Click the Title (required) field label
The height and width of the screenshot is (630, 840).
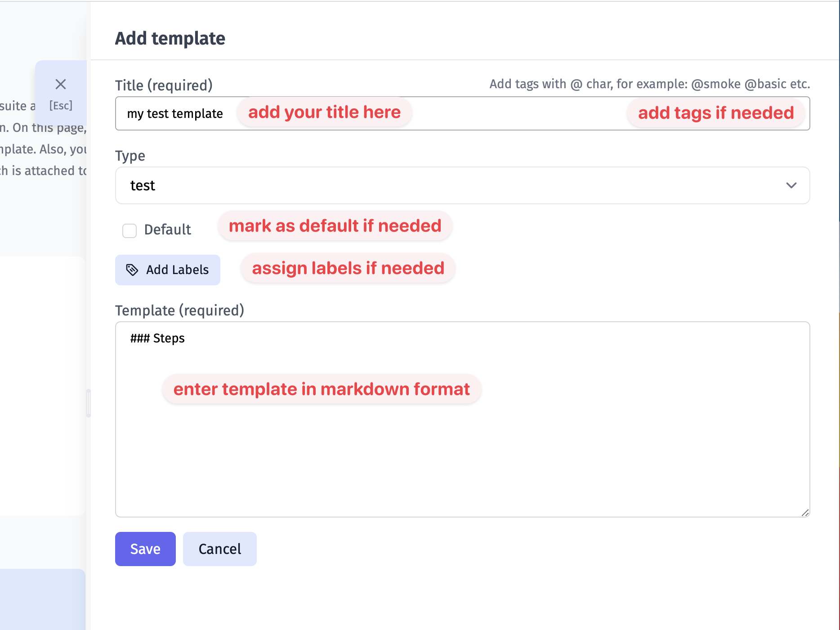[164, 85]
